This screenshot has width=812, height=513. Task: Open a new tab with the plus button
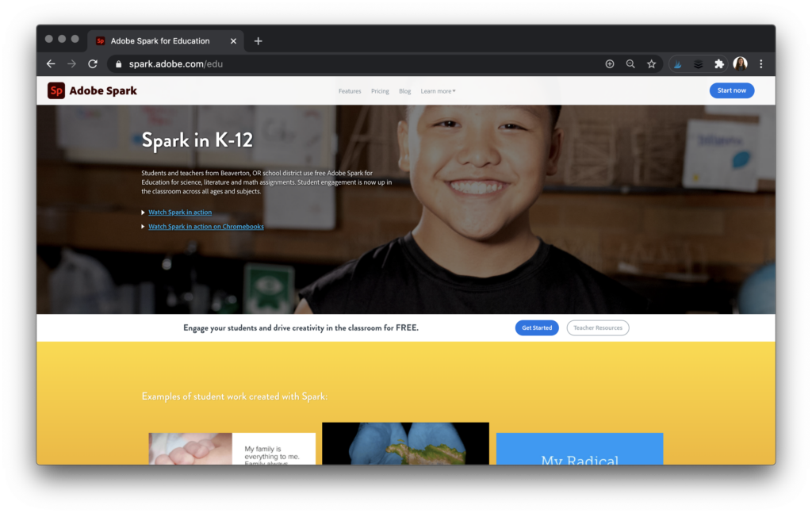click(x=258, y=41)
